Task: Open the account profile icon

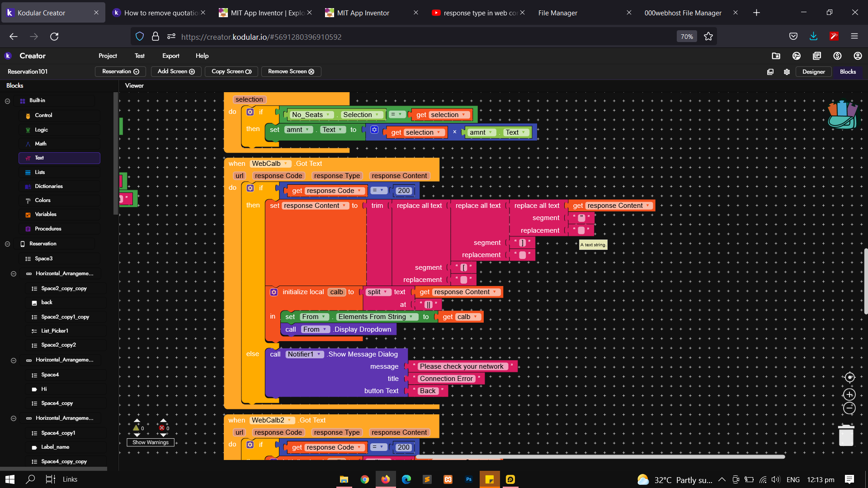Action: point(858,56)
